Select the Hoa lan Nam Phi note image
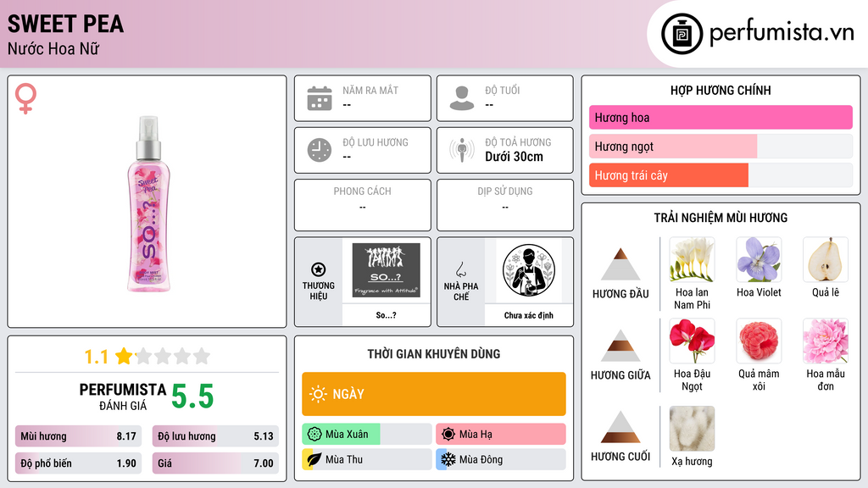Image resolution: width=868 pixels, height=488 pixels. (692, 259)
